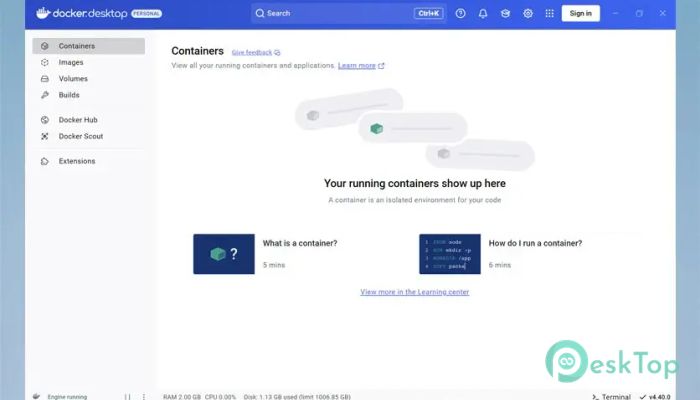Click the external-link icon beside Learn more
The height and width of the screenshot is (400, 700).
(381, 66)
